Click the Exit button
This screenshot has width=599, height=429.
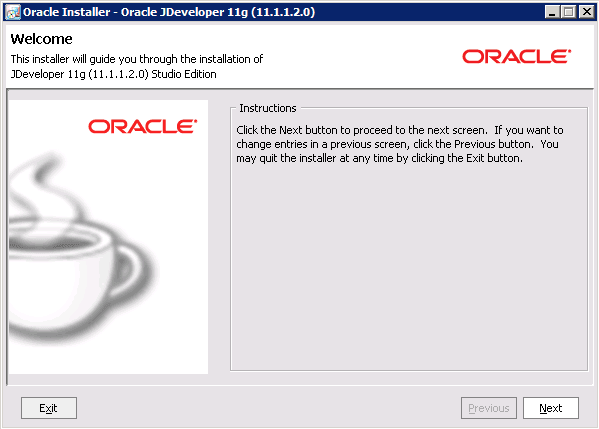coord(49,408)
